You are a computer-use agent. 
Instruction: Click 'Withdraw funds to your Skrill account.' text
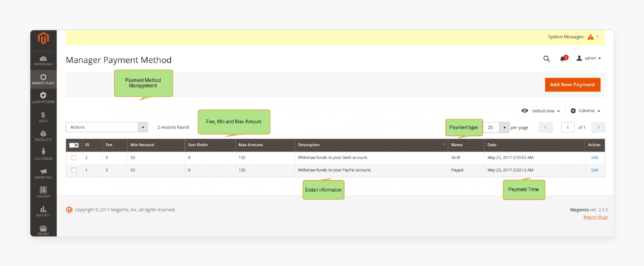point(333,158)
